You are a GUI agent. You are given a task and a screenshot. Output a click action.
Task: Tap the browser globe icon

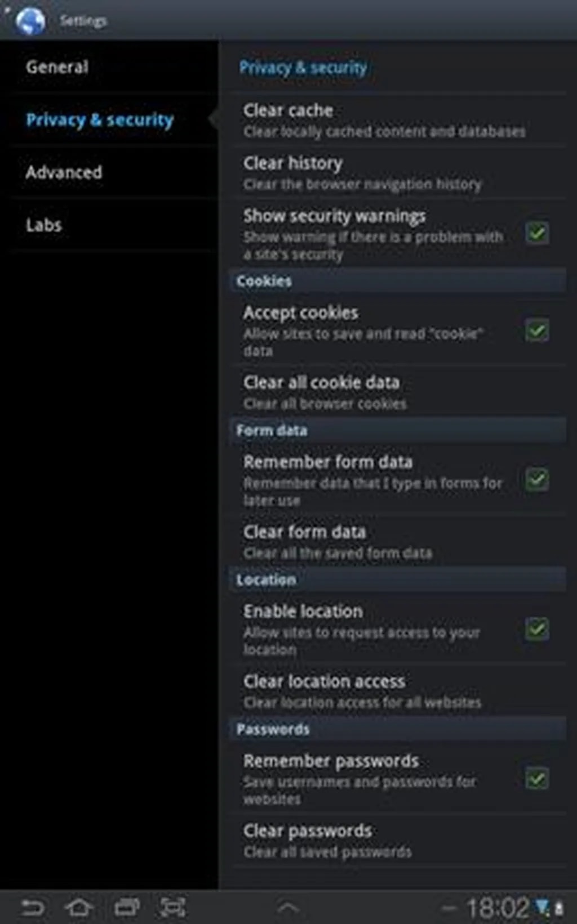point(30,21)
